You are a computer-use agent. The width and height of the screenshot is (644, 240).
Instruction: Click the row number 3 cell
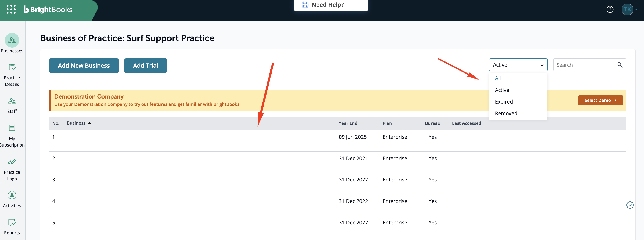[x=53, y=180]
